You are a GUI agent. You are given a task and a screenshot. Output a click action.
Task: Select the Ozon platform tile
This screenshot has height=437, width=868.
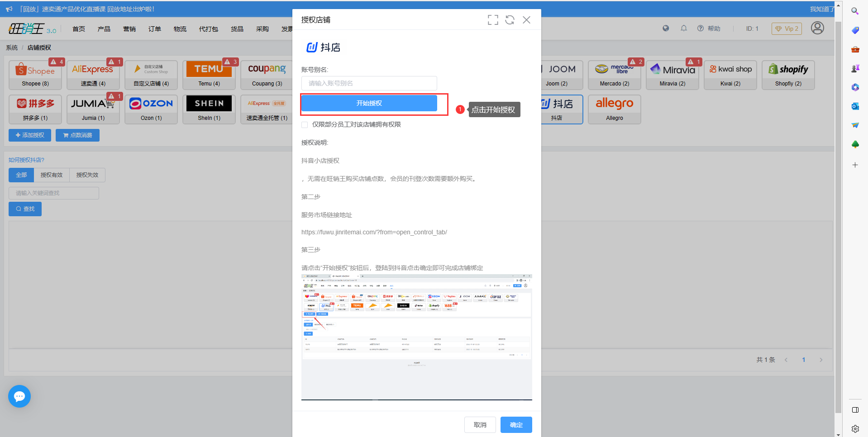point(151,109)
